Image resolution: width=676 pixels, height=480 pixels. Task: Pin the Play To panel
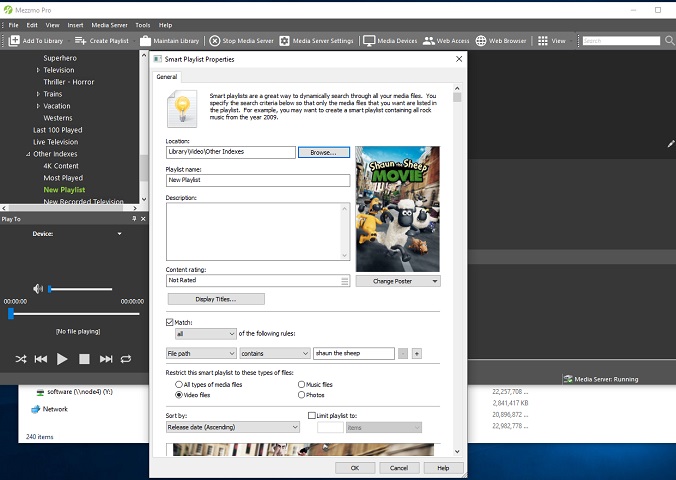tap(134, 219)
